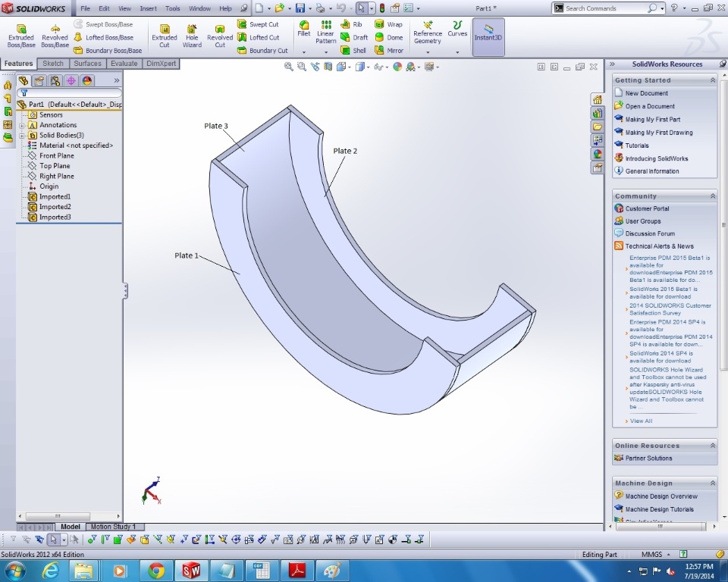Select the Mirror tool
Viewport: 728px width, 582px height.
389,50
